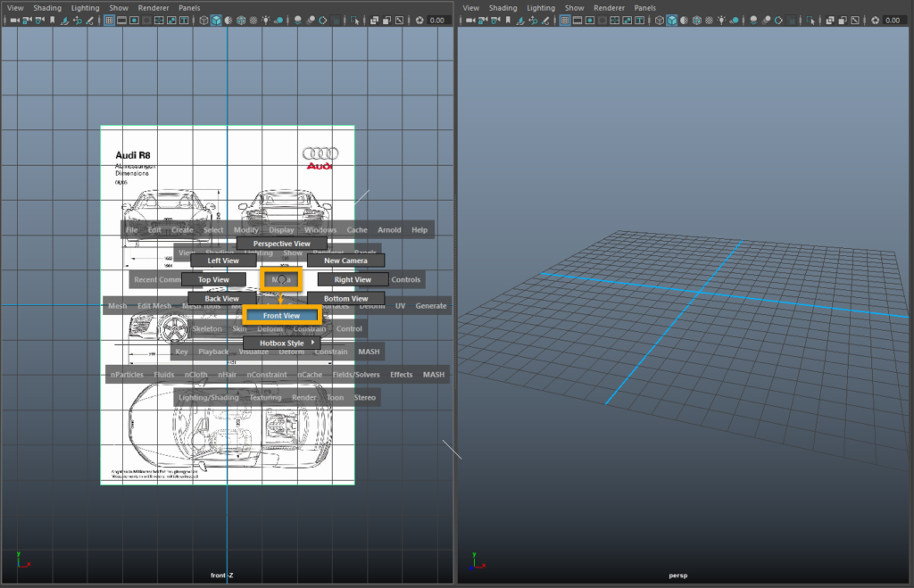This screenshot has height=588, width=914.
Task: Toggle Grid display in front-Z panel toolbar
Action: click(x=109, y=21)
